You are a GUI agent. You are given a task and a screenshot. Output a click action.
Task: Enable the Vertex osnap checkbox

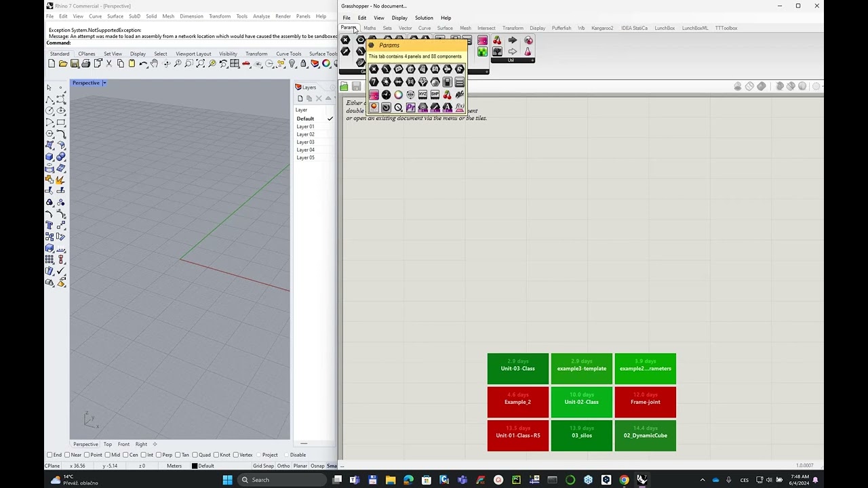[x=236, y=455]
